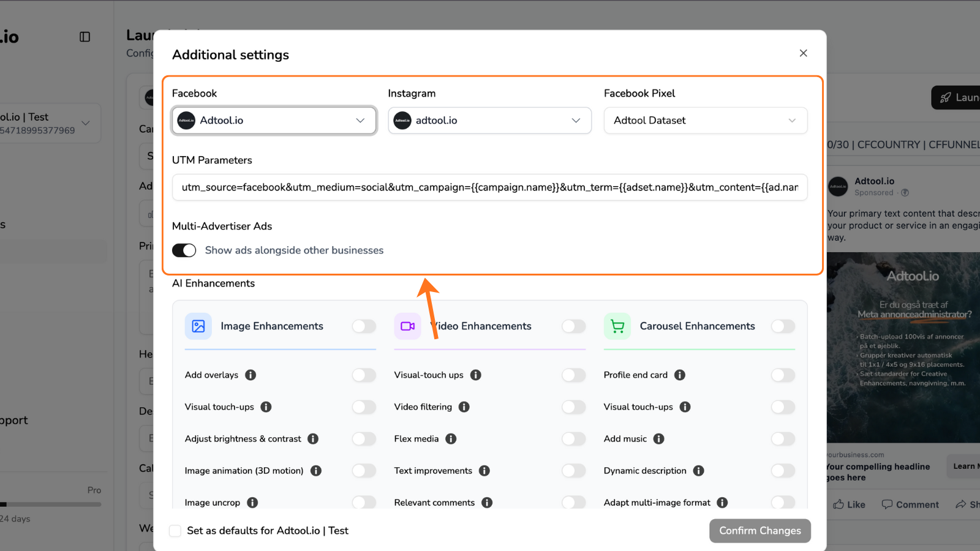Screen dimensions: 980x551
Task: Select the Image Enhancements icon
Action: click(x=198, y=326)
